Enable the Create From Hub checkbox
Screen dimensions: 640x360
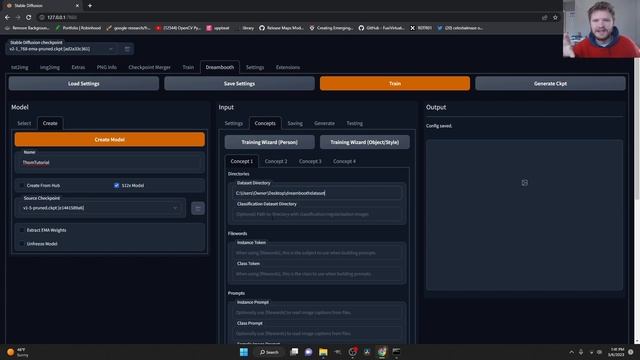point(22,185)
